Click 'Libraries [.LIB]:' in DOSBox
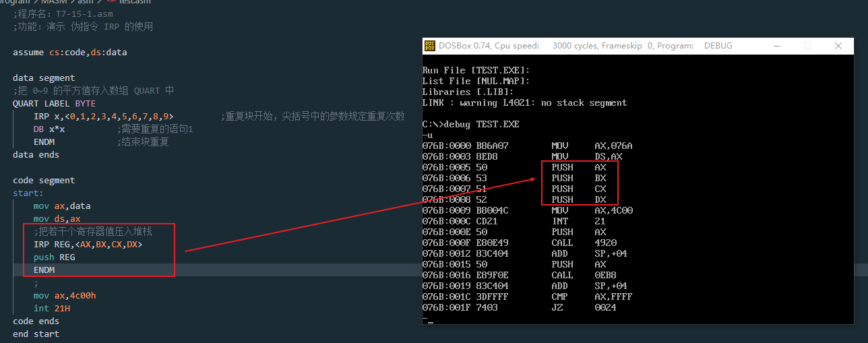This screenshot has width=868, height=343. (x=468, y=92)
